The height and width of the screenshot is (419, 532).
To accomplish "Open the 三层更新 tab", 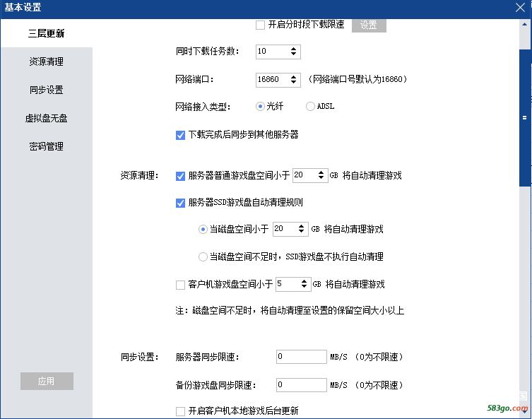I will (47, 33).
